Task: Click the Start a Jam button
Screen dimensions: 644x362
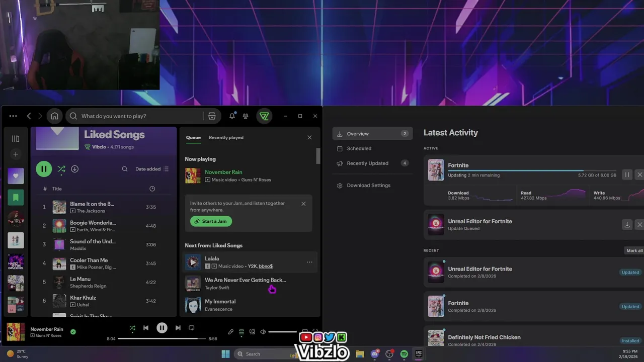Action: coord(211,221)
